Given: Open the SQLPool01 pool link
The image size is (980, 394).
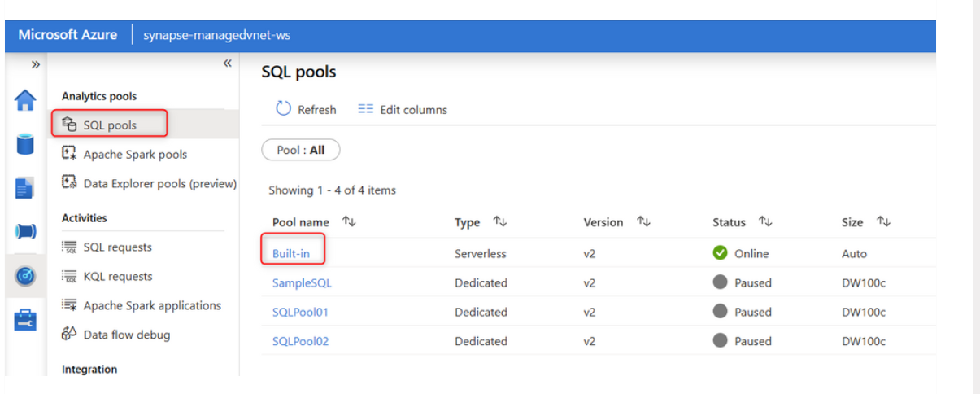Looking at the screenshot, I should click(x=300, y=312).
